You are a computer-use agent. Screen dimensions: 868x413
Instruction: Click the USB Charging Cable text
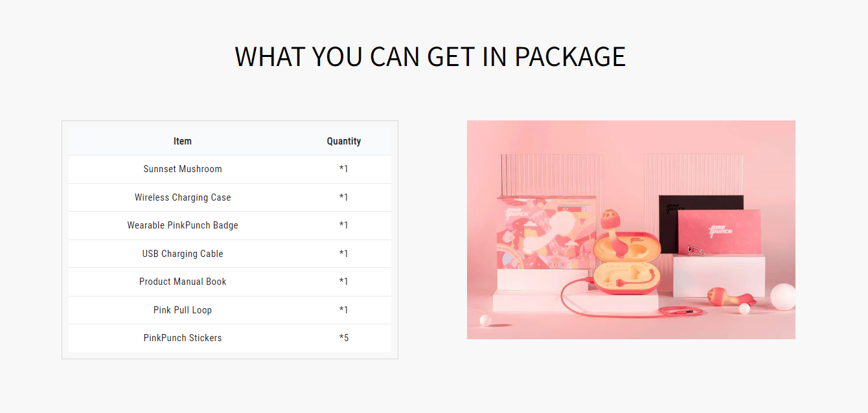(183, 254)
